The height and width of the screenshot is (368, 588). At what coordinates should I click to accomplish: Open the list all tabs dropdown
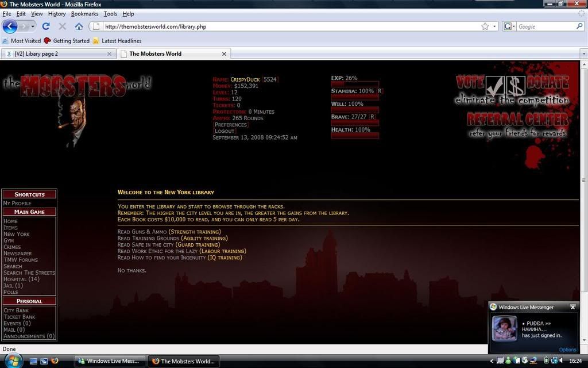click(x=583, y=54)
